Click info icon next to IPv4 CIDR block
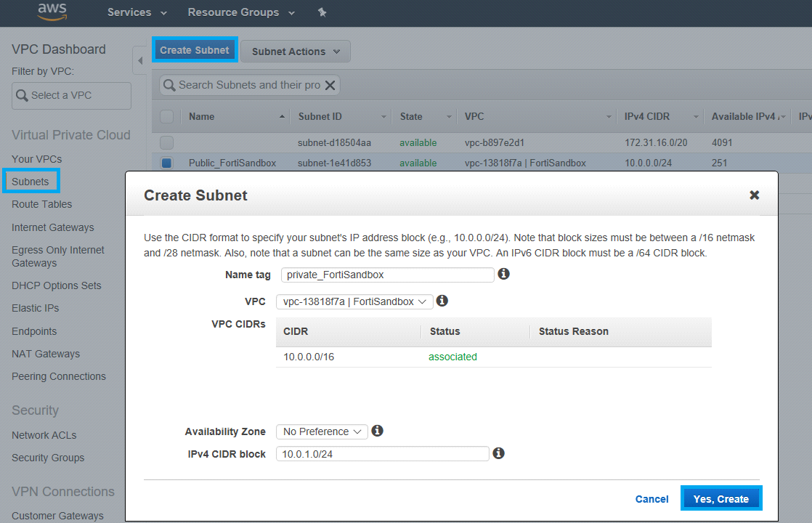 tap(498, 453)
